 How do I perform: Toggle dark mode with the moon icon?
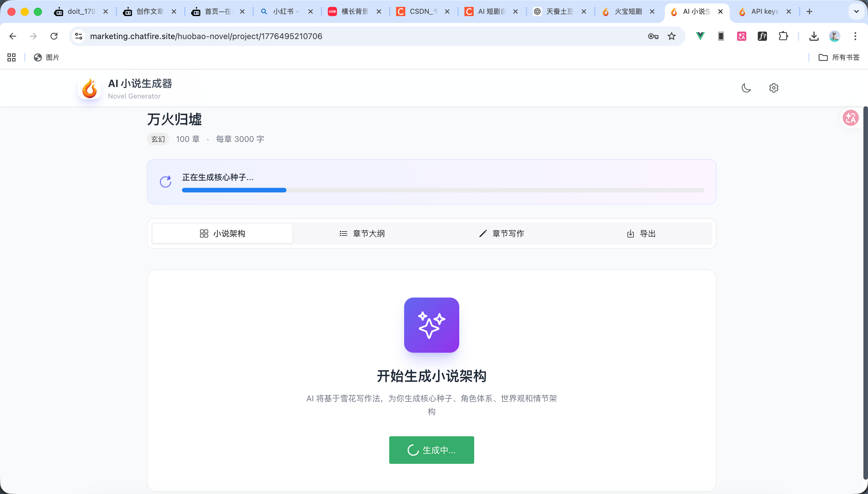tap(746, 88)
